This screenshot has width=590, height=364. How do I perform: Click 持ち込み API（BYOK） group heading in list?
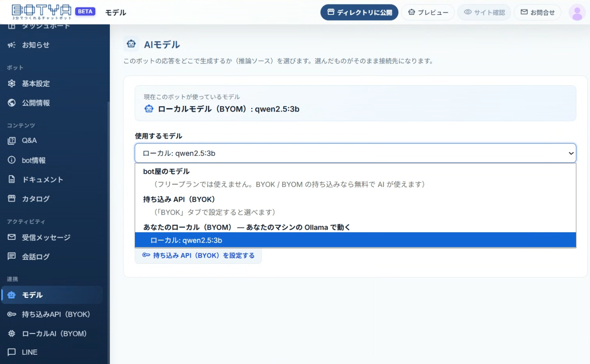pyautogui.click(x=179, y=199)
